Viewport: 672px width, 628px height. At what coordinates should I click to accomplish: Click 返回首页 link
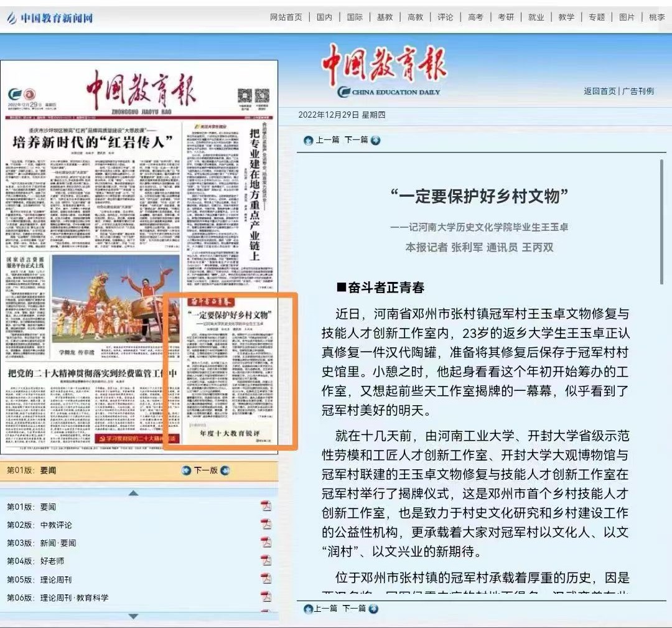(x=599, y=91)
